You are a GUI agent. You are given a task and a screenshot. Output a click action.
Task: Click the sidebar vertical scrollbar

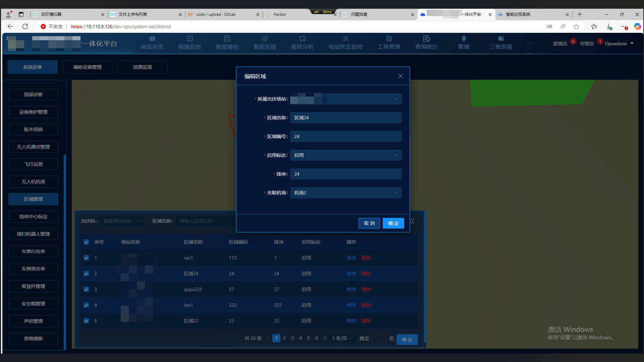[x=64, y=251]
